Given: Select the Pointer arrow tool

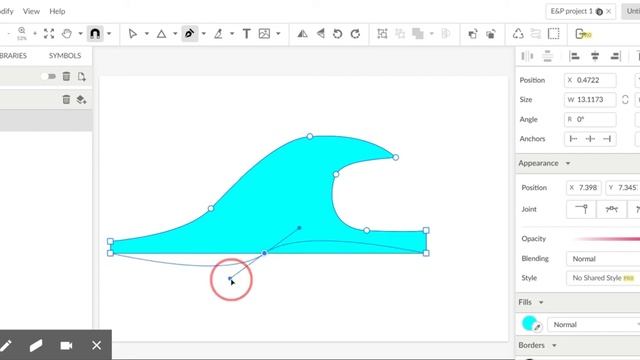Looking at the screenshot, I should point(133,33).
